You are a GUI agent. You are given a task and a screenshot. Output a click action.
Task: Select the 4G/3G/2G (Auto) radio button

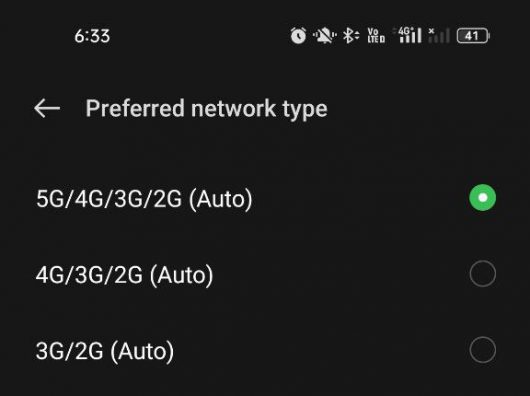coord(483,274)
